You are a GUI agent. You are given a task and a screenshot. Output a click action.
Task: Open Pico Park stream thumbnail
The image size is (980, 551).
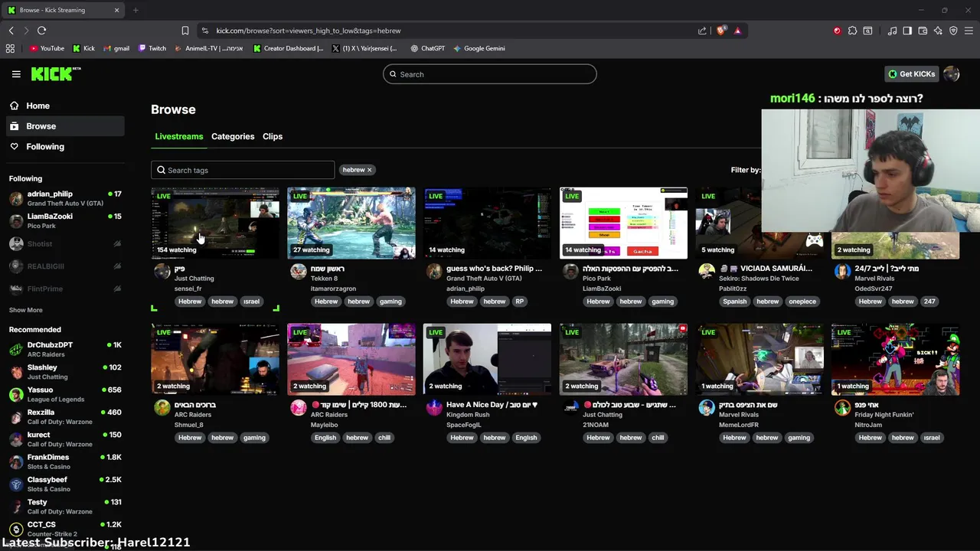[x=623, y=223]
